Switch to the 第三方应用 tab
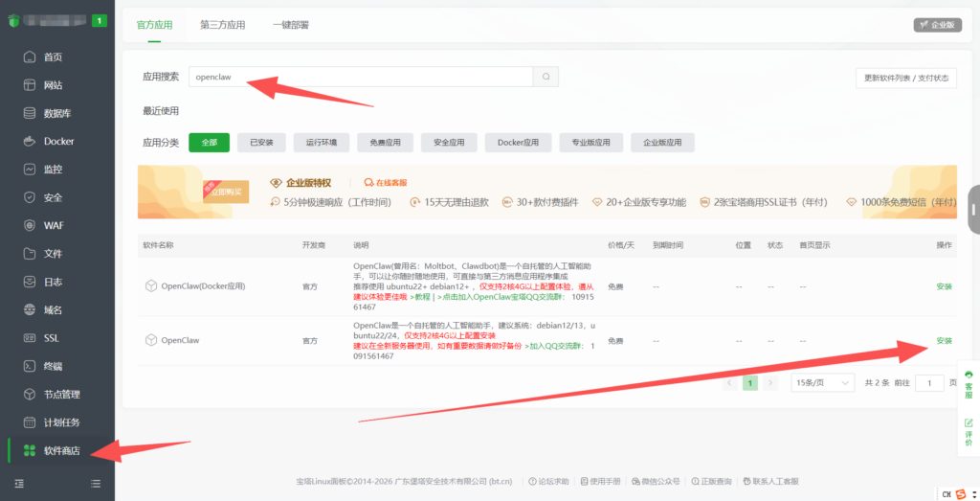 [x=222, y=25]
